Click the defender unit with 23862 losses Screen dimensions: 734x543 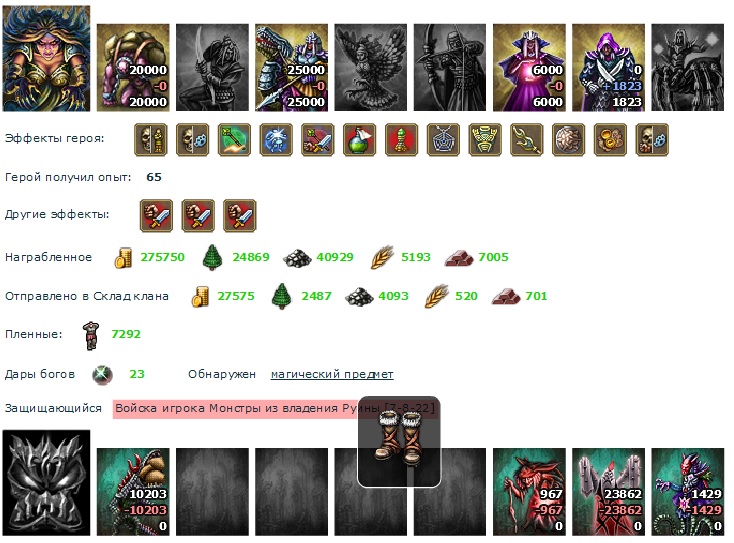click(x=608, y=492)
